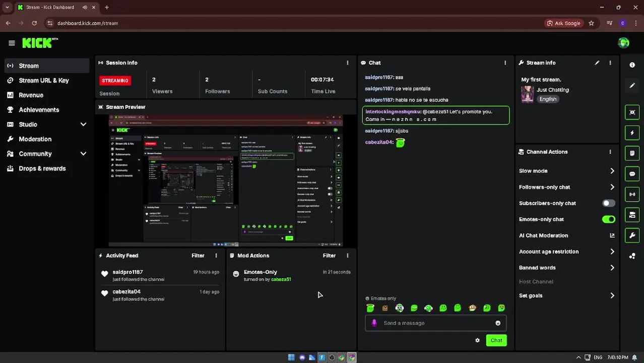Disable Emotes-only chat toggle
The width and height of the screenshot is (644, 363).
(x=609, y=219)
